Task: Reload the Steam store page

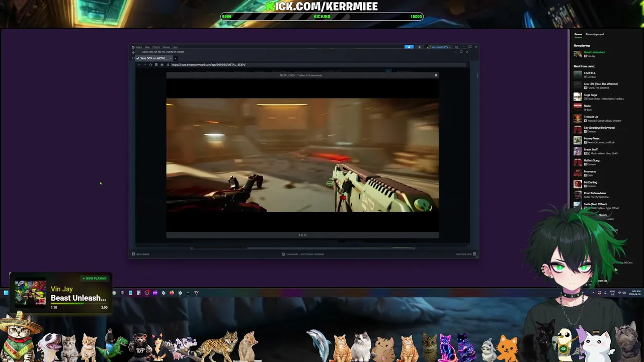Action: point(150,65)
